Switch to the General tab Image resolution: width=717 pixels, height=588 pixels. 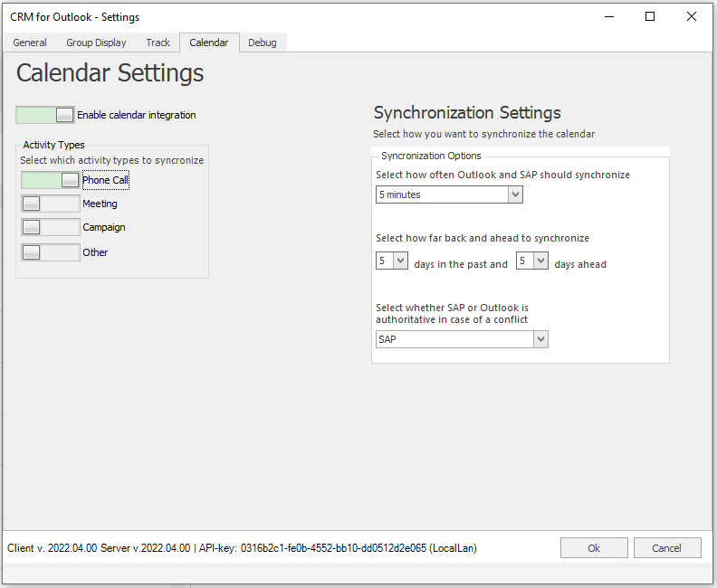(x=30, y=43)
